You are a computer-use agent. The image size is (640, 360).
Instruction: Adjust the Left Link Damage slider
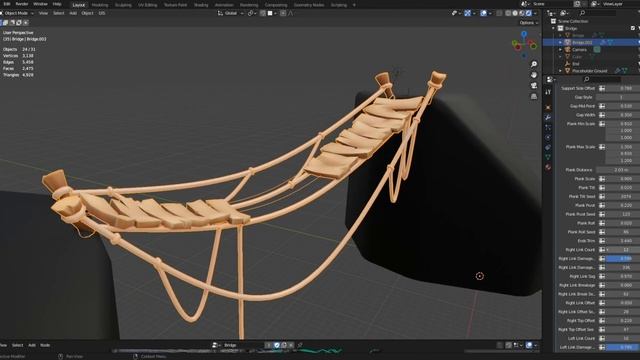pos(623,347)
